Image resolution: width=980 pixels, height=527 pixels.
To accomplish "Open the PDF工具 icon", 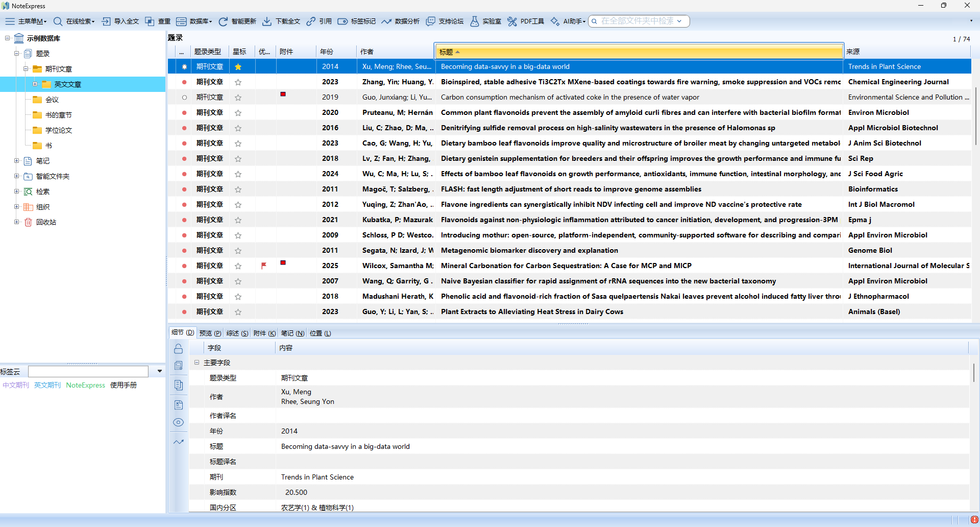I will click(x=512, y=21).
